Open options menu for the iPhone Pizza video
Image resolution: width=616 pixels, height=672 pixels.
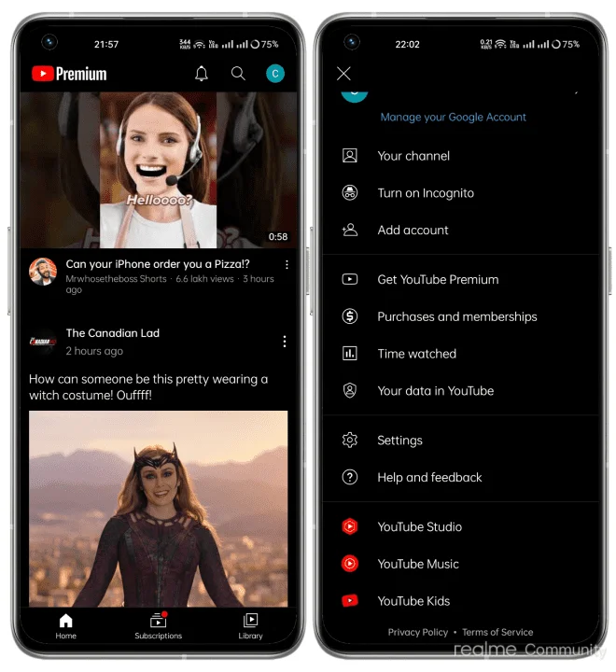(x=287, y=264)
